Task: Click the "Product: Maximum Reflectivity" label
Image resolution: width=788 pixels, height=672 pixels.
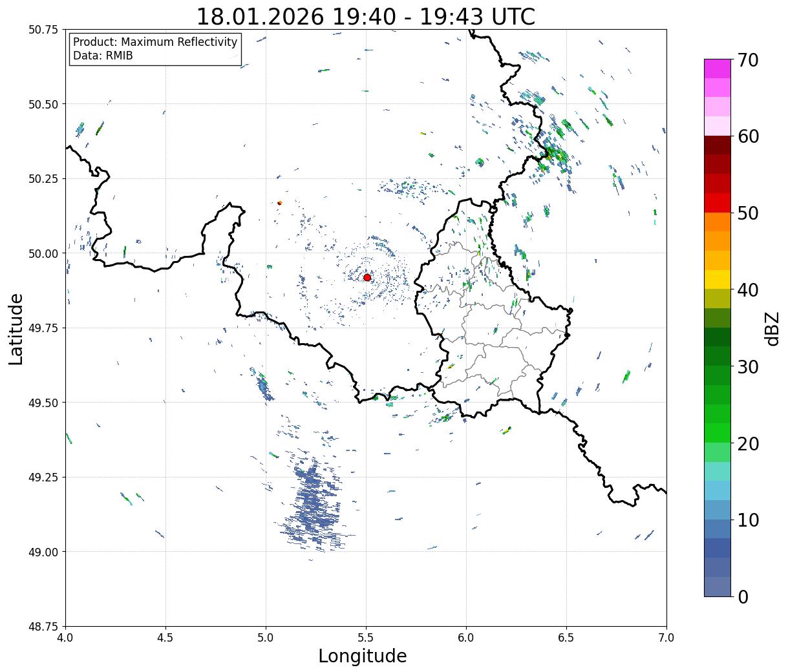Action: coord(155,42)
